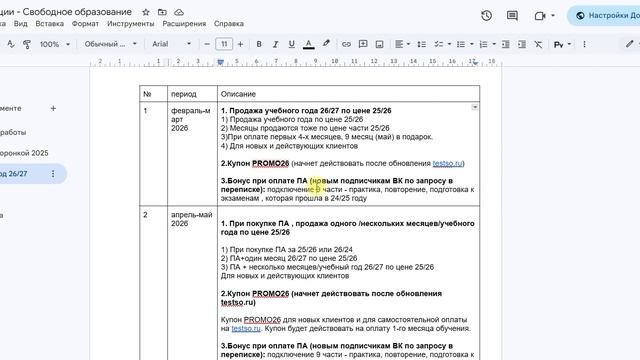Insert an image from toolbar icon
640x360 pixels.
[x=380, y=44]
